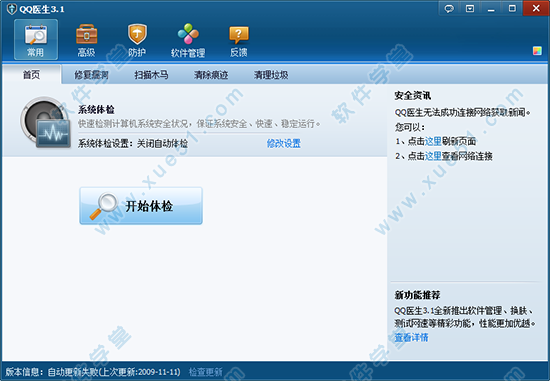The image size is (550, 381).
Task: Click the QQ医生 shield logo in title bar
Action: 12,9
